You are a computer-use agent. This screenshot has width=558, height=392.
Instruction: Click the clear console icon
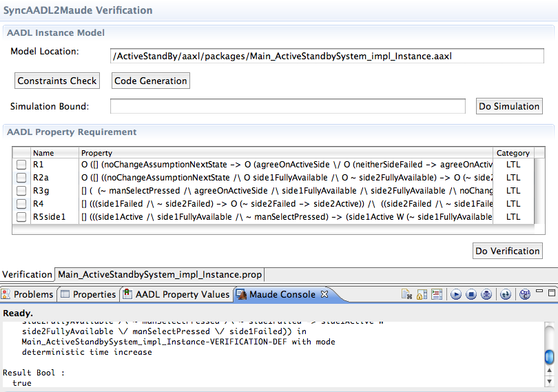[407, 295]
